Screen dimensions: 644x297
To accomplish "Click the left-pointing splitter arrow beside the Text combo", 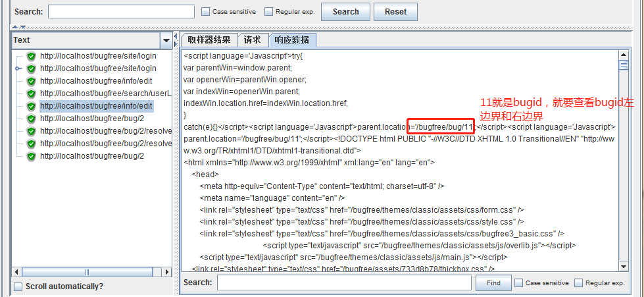I will point(176,36).
